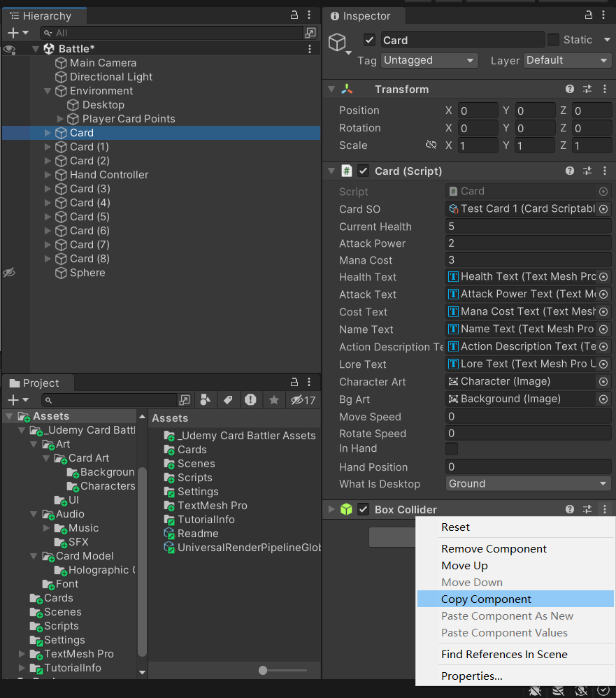Click object picker for Card SO field
This screenshot has height=698, width=616.
click(603, 209)
